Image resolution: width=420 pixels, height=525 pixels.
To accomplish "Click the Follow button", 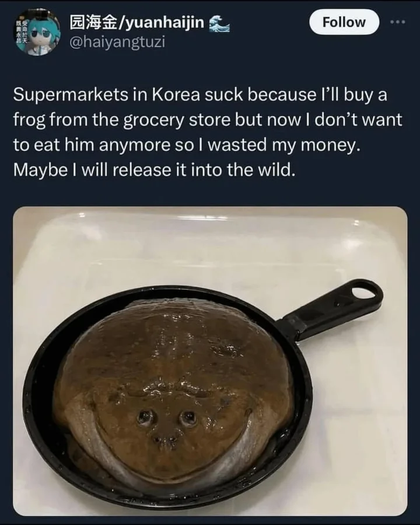I will click(x=344, y=22).
